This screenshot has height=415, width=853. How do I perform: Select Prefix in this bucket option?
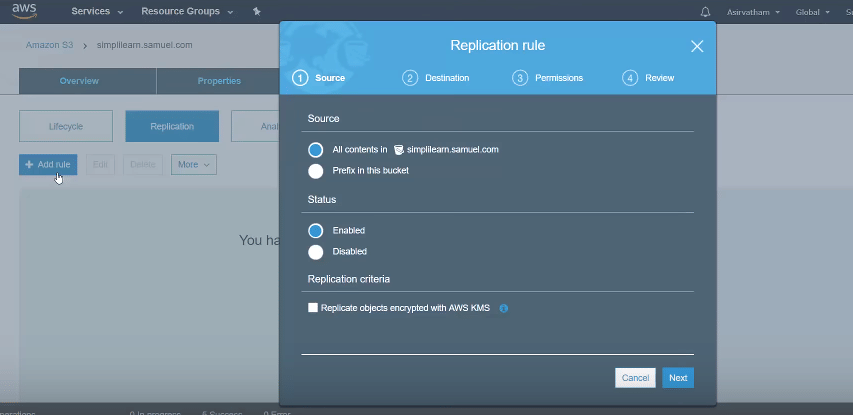click(316, 171)
